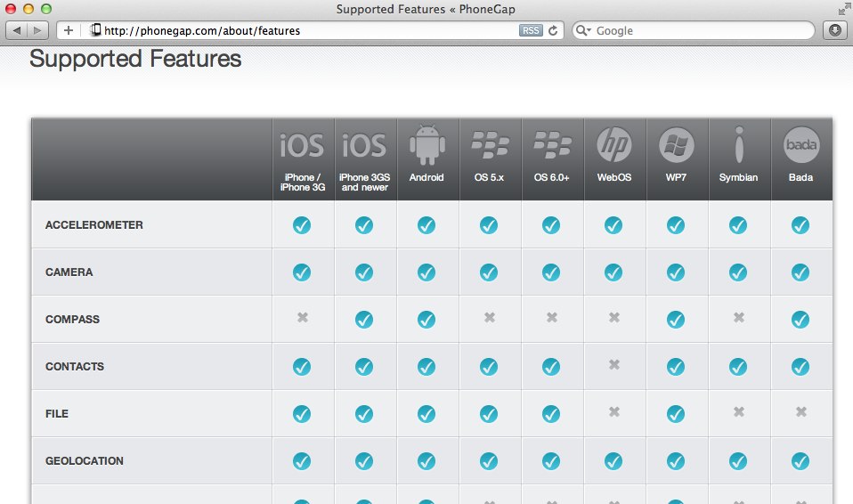Click the Geolocation checkmark for Symbian
The width and height of the screenshot is (853, 504).
point(737,461)
